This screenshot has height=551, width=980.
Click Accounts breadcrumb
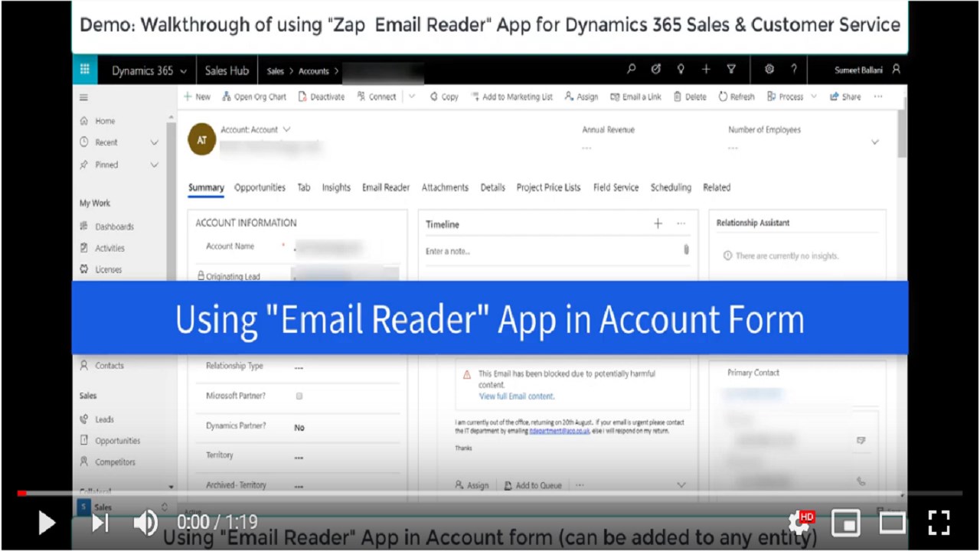point(314,71)
